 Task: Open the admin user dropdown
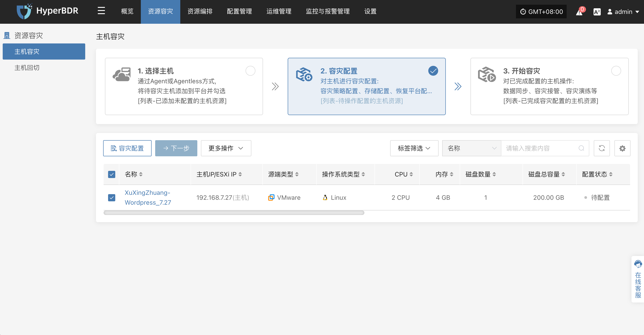pyautogui.click(x=623, y=12)
